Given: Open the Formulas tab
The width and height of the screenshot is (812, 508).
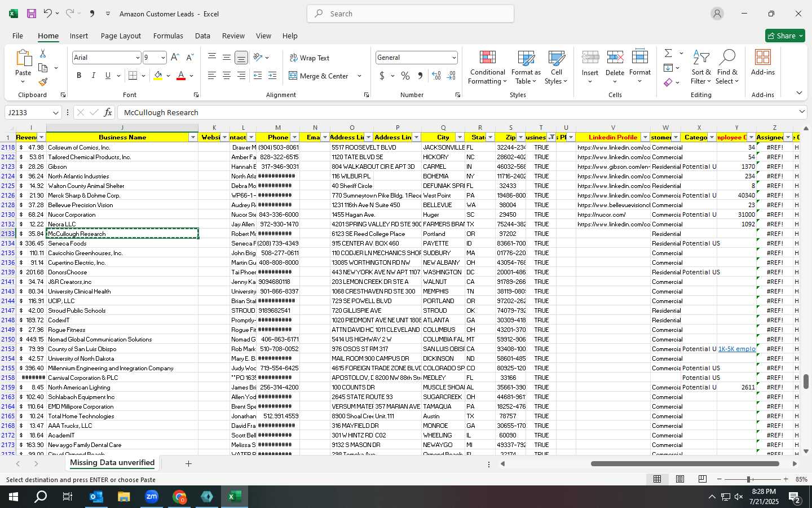Looking at the screenshot, I should pos(168,36).
